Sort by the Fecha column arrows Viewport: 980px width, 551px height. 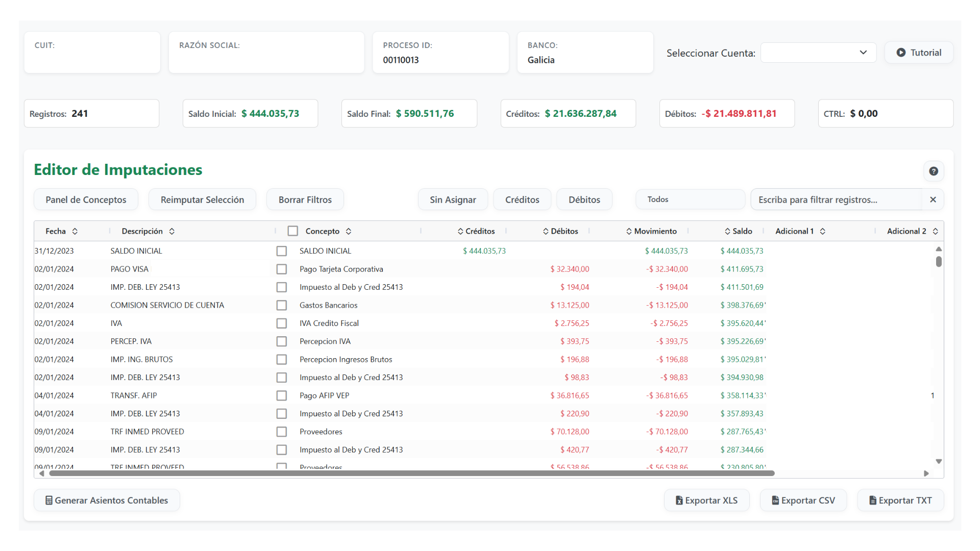click(75, 231)
